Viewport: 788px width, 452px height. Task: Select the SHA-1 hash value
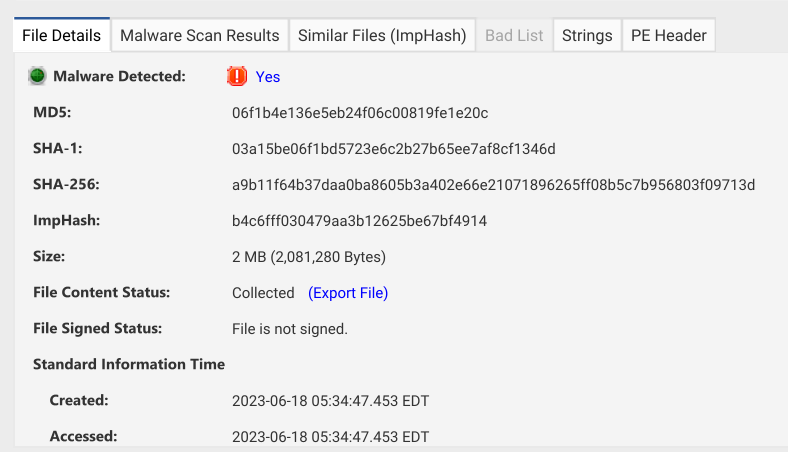tap(393, 149)
